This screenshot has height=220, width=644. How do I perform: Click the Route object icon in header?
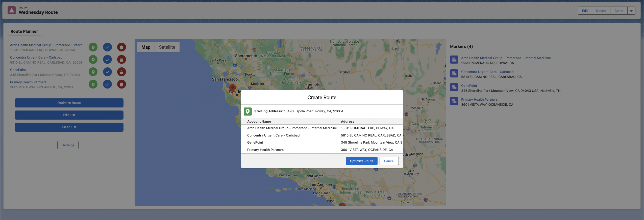(12, 10)
